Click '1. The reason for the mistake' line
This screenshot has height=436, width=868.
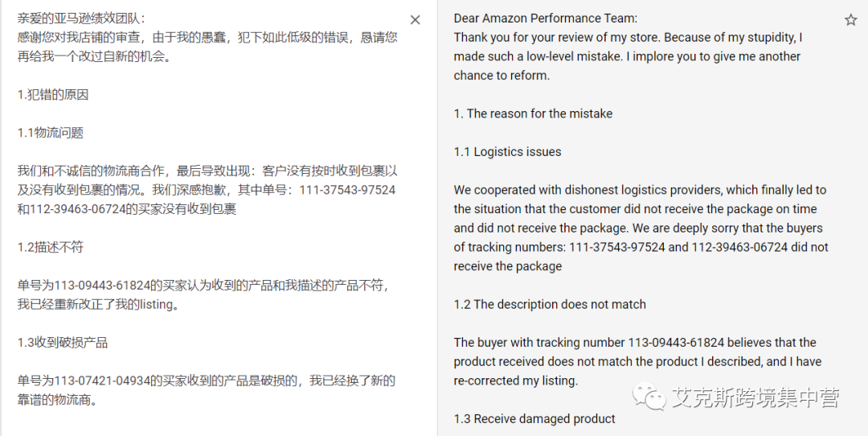(x=533, y=113)
